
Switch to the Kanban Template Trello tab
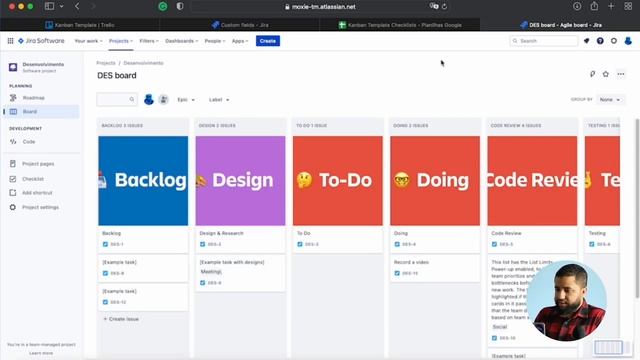click(x=80, y=25)
